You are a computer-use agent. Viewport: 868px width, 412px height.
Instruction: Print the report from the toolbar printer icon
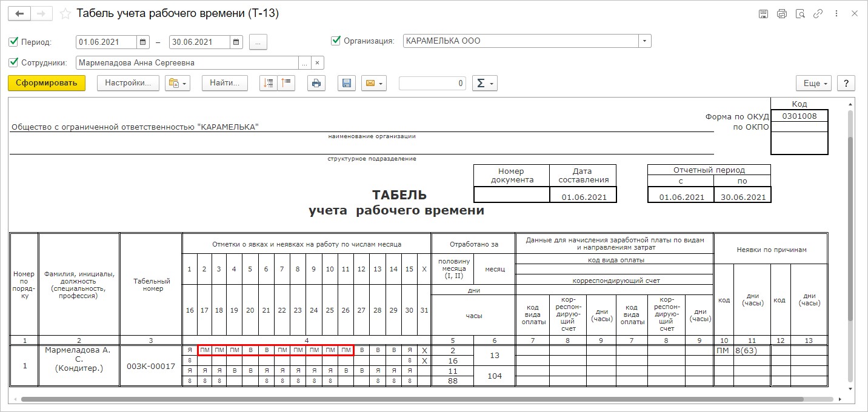(x=316, y=84)
